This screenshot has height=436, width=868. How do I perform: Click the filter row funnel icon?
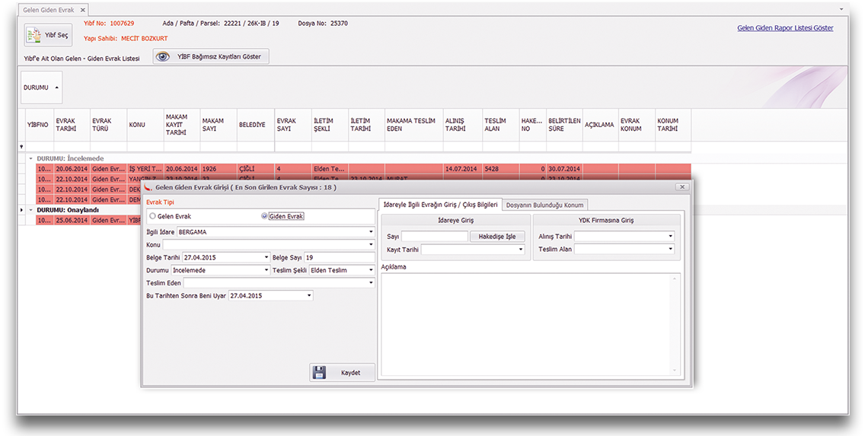coord(21,147)
